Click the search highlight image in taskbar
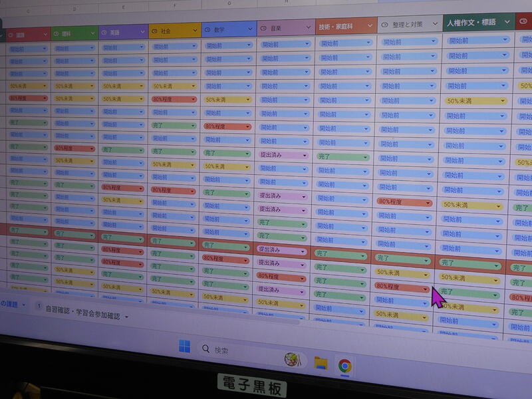Screen dimensions: 532x399 click(x=291, y=360)
